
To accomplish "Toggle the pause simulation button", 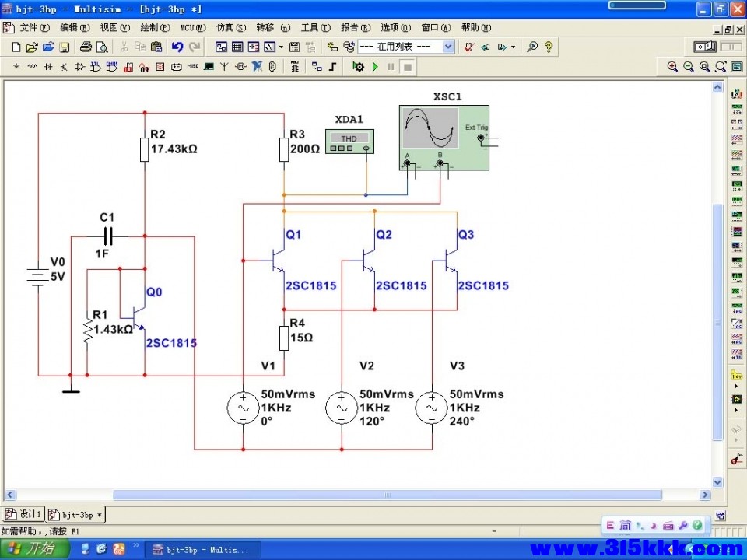I will 391,67.
